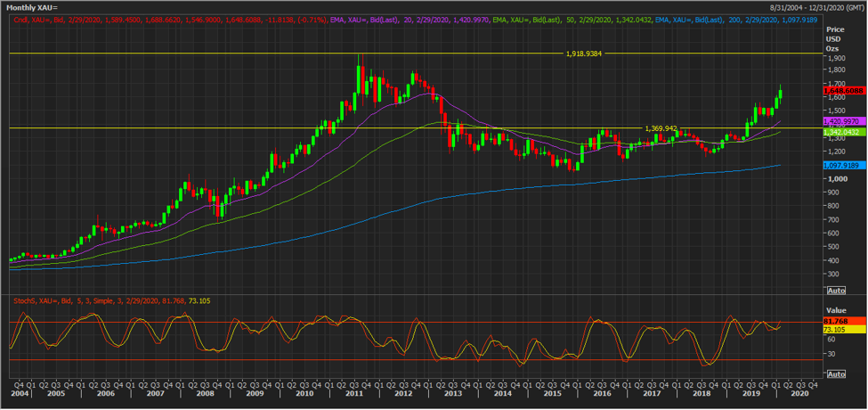This screenshot has width=868, height=410.
Task: Click the 2009 year label
Action: click(254, 393)
